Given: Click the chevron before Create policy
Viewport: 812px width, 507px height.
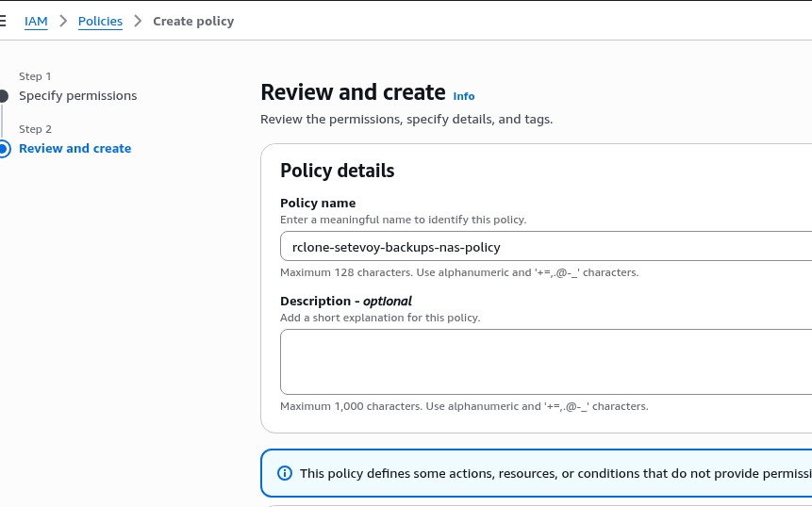Looking at the screenshot, I should coord(138,21).
